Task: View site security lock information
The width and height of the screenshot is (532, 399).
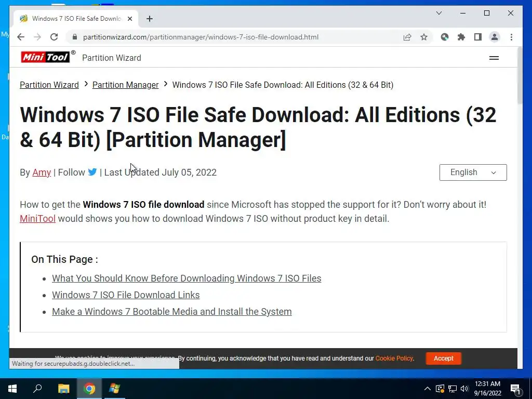Action: [x=75, y=37]
